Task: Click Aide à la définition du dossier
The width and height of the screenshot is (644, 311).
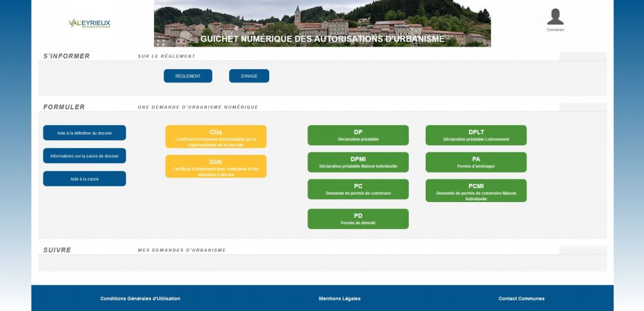Action: coord(84,133)
